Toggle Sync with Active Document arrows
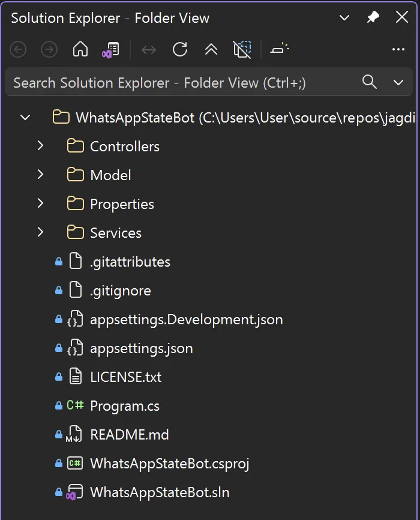420x520 pixels. point(149,50)
